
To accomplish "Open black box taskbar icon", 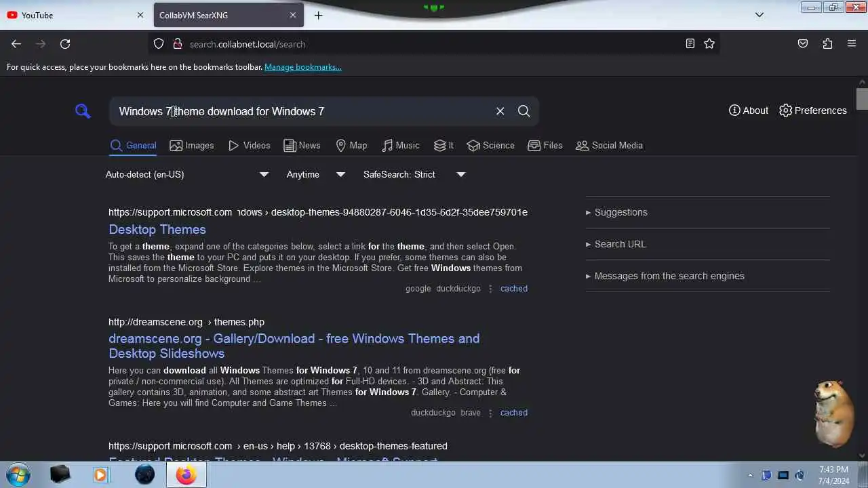I will click(x=60, y=474).
